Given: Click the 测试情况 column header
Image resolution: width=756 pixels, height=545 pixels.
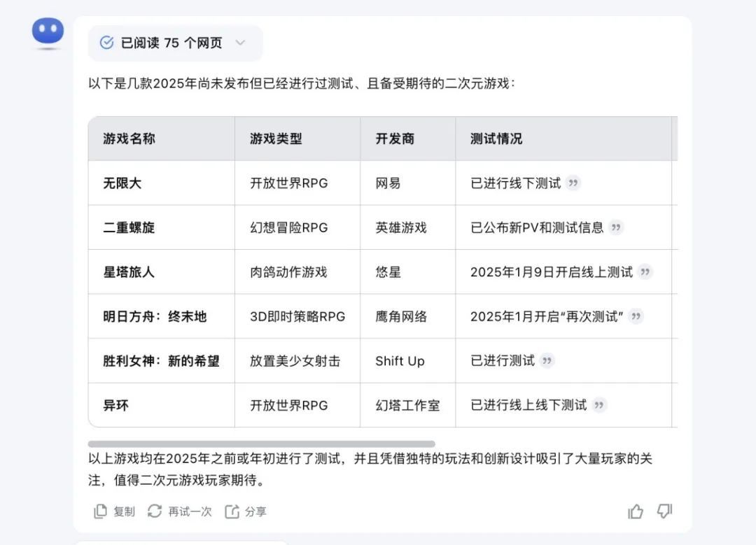Looking at the screenshot, I should click(x=496, y=139).
